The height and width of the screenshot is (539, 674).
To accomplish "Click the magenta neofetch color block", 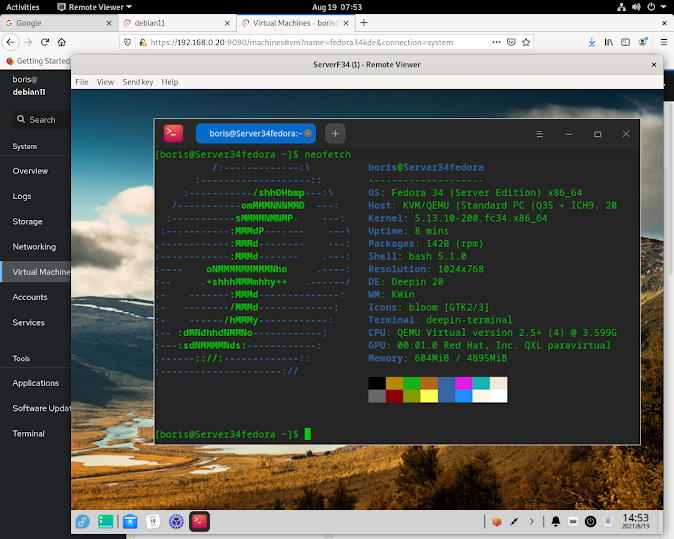I will pyautogui.click(x=464, y=383).
